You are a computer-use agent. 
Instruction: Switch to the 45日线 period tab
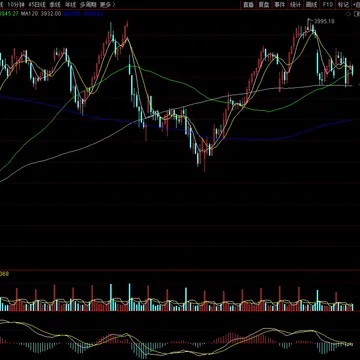[37, 4]
